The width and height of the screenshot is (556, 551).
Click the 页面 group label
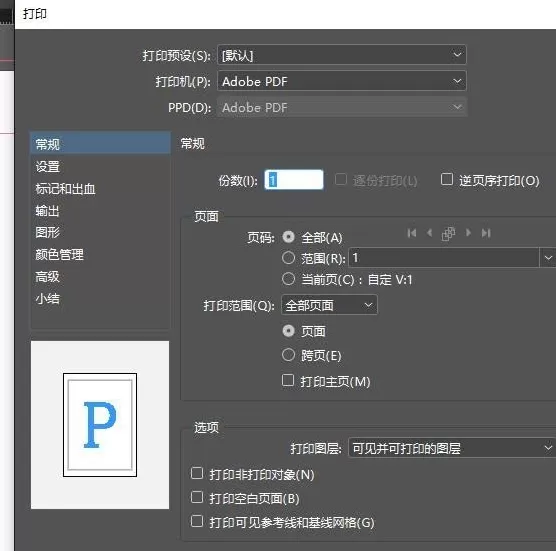click(x=206, y=216)
